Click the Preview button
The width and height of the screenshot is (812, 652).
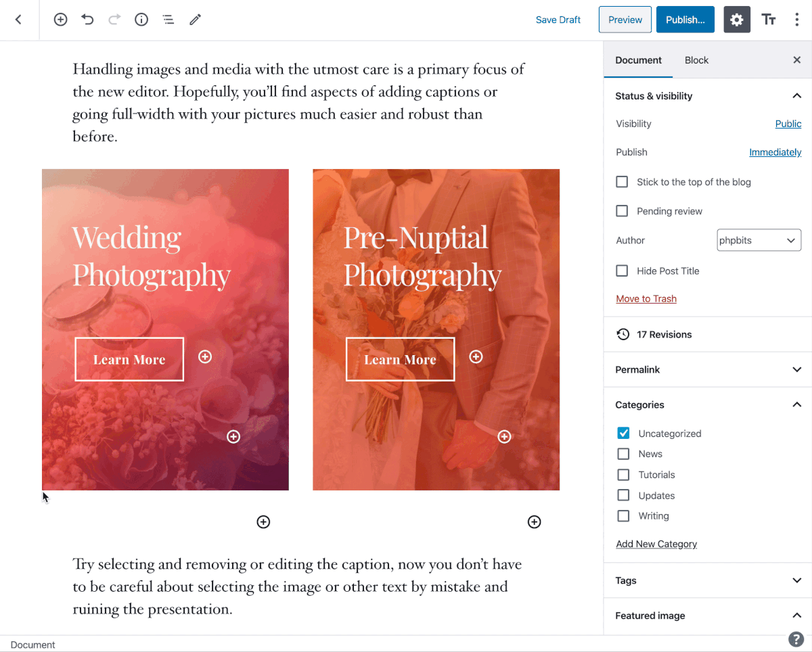[625, 20]
